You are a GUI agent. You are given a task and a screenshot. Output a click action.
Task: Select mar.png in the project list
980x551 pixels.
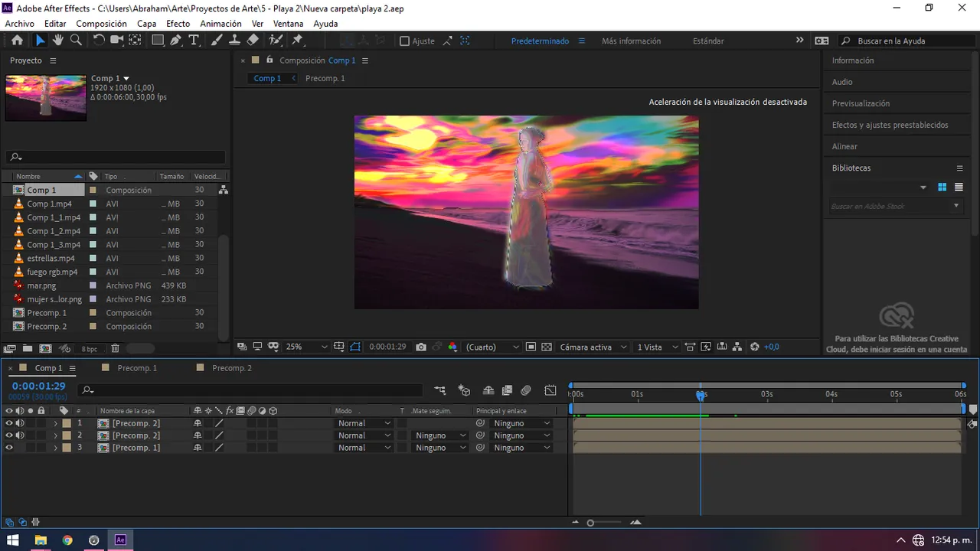pyautogui.click(x=41, y=285)
